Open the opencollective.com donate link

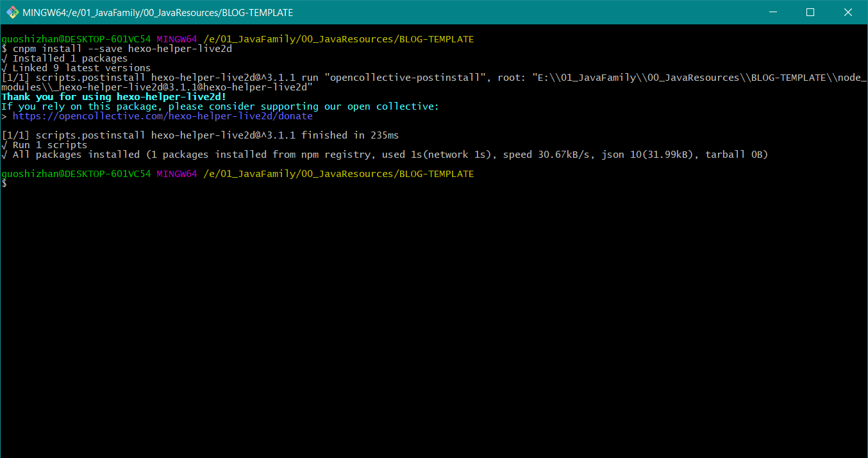162,116
